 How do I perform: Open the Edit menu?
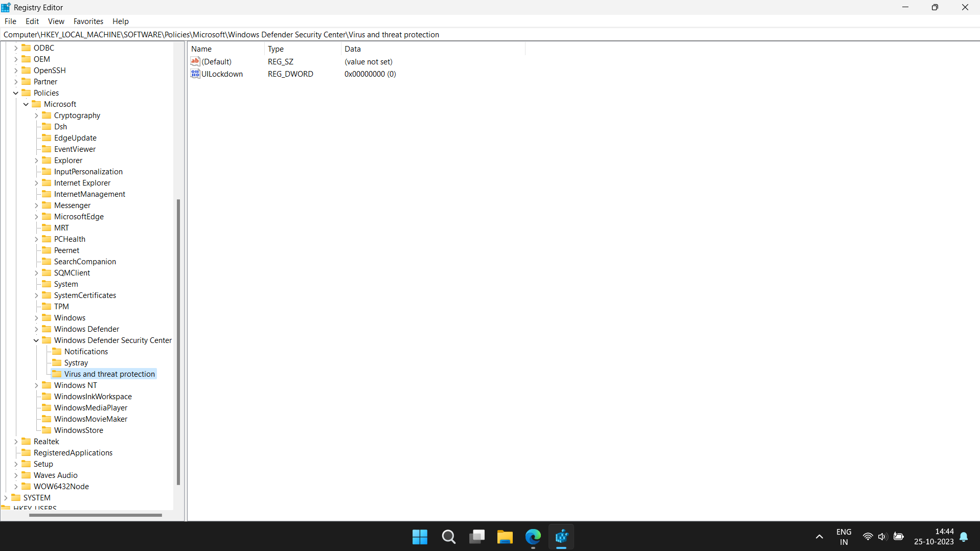(32, 21)
